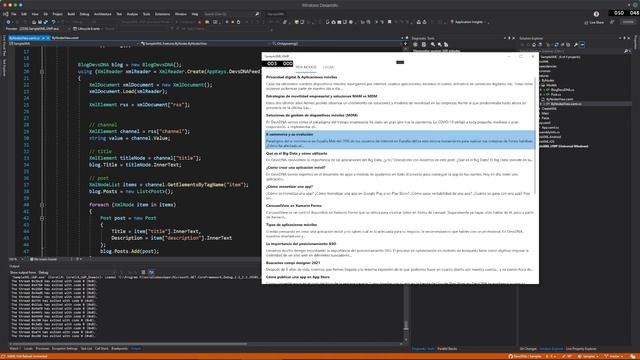
Task: Open the Show output from Debug dropdown
Action: tap(77, 272)
